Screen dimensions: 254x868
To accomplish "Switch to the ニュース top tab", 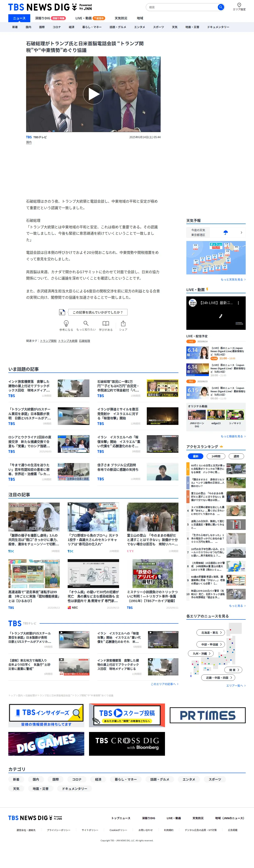I will tap(19, 18).
